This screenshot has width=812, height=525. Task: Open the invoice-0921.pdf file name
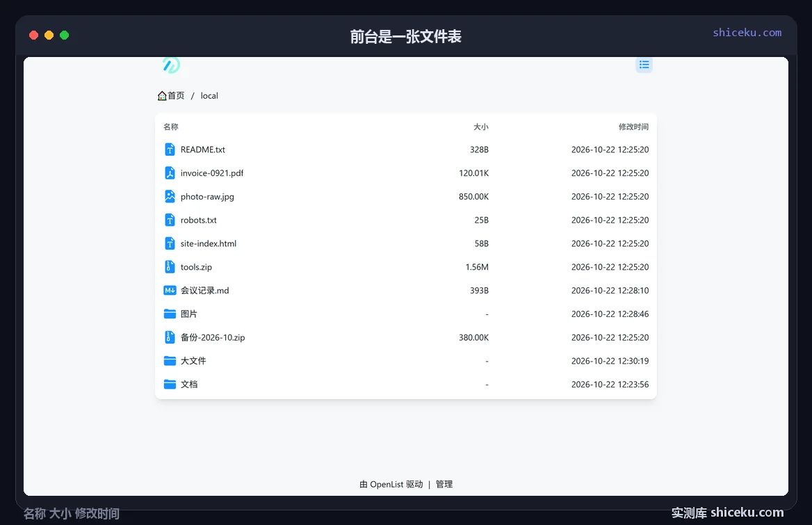point(212,173)
